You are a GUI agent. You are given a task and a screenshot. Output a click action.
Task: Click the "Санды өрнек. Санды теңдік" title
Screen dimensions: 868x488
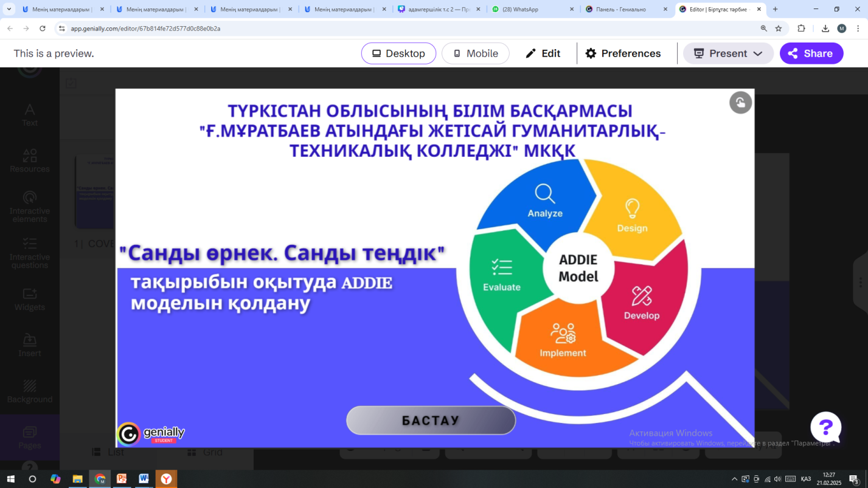click(282, 253)
